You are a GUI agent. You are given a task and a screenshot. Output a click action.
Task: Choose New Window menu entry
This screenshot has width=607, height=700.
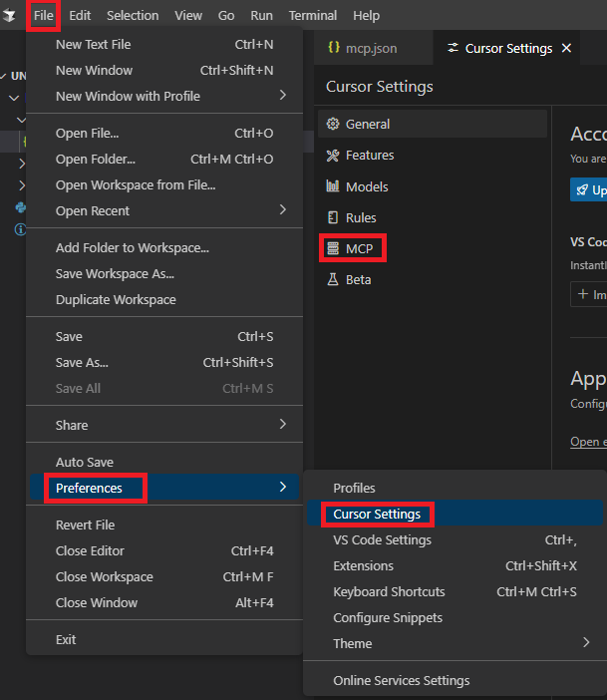tap(164, 70)
